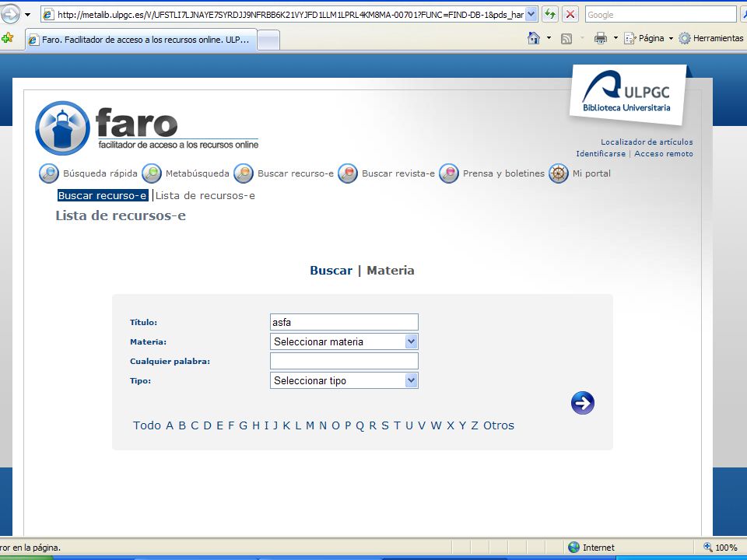Open the print options dropdown arrow
This screenshot has height=560, width=747.
pyautogui.click(x=615, y=38)
